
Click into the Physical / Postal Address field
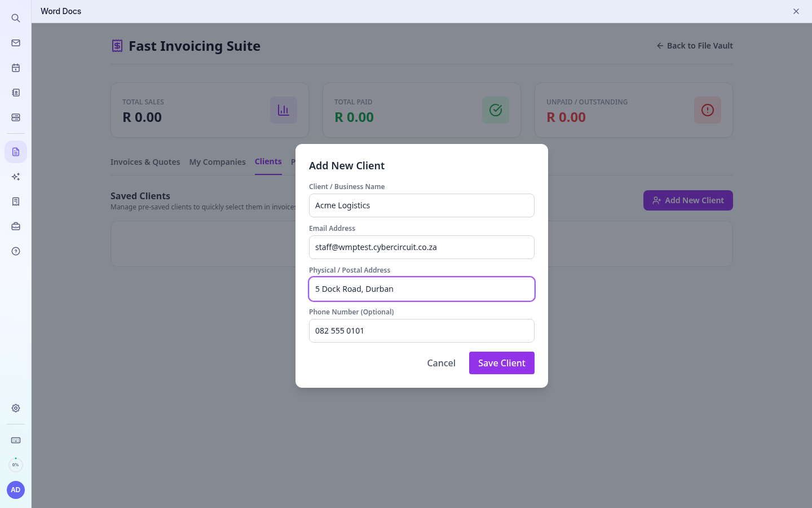(x=422, y=289)
